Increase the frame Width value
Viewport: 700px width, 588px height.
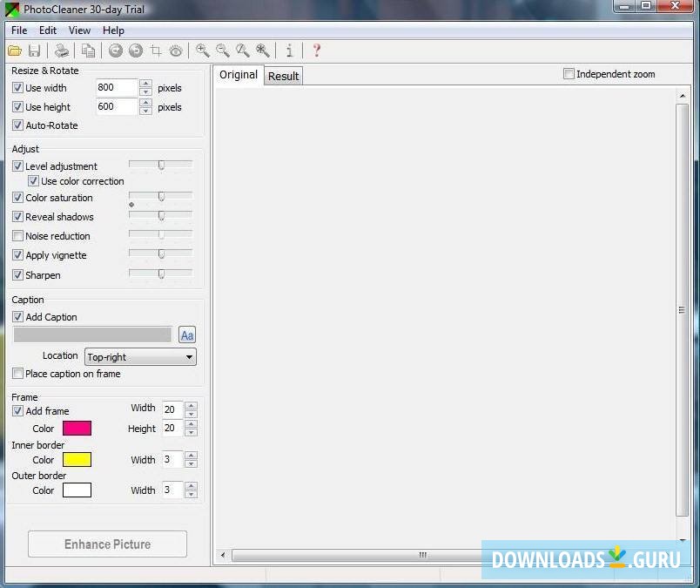pos(191,406)
